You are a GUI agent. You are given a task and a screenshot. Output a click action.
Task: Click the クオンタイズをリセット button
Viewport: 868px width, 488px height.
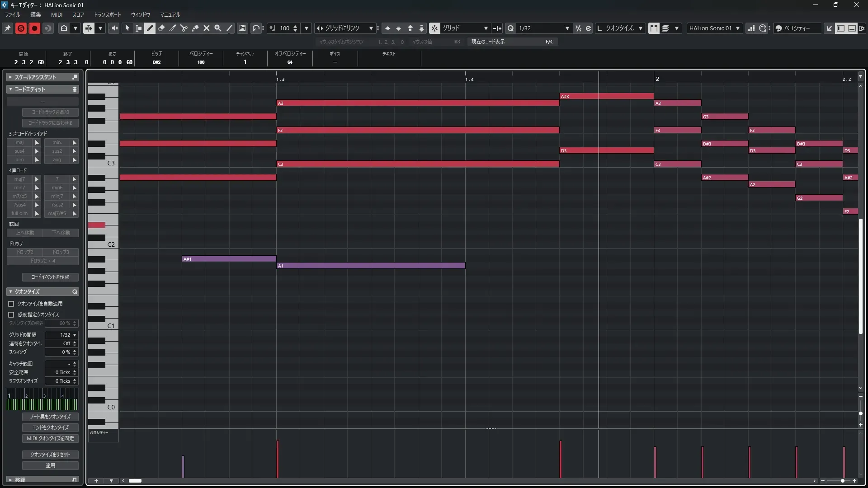(x=50, y=455)
